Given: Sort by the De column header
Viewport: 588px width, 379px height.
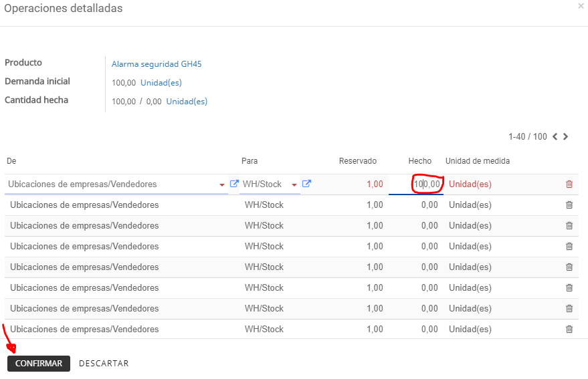Looking at the screenshot, I should click(x=11, y=161).
